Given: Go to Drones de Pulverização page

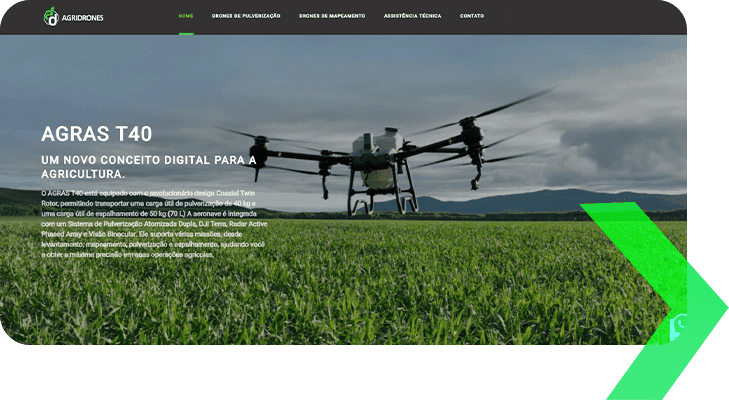Looking at the screenshot, I should click(246, 16).
